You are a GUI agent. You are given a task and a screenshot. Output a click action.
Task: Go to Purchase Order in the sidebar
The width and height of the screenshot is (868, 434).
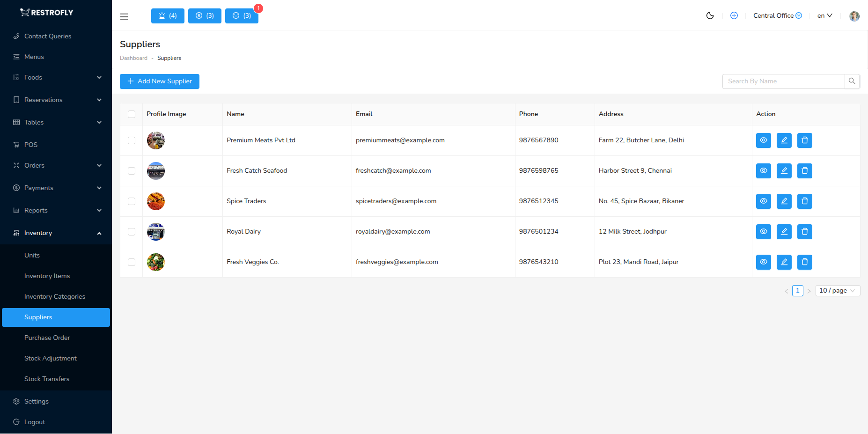coord(47,338)
